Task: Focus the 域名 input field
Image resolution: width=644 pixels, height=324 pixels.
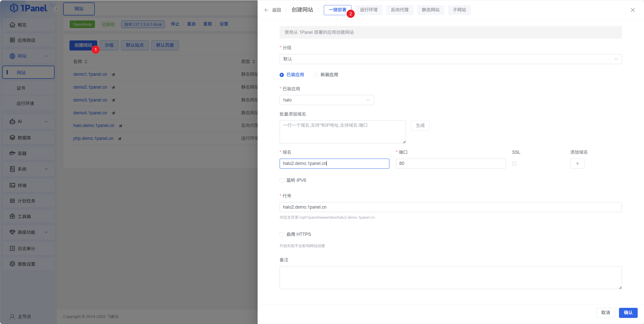Action: [334, 164]
